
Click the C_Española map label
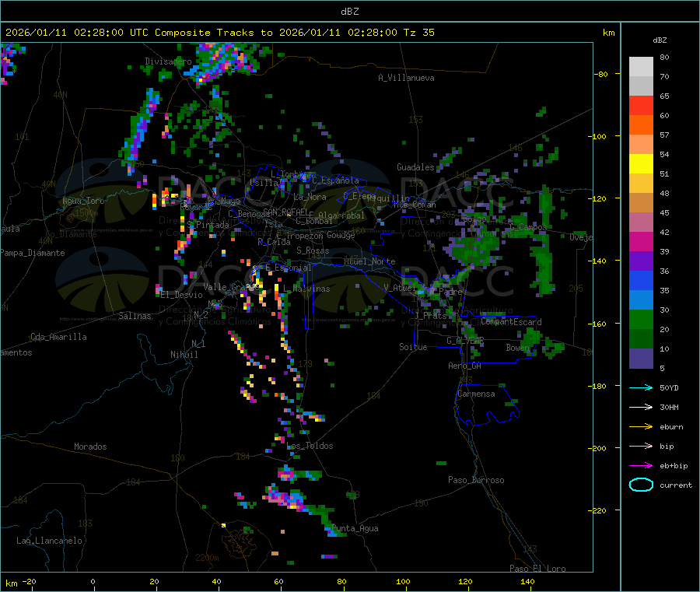pos(335,180)
